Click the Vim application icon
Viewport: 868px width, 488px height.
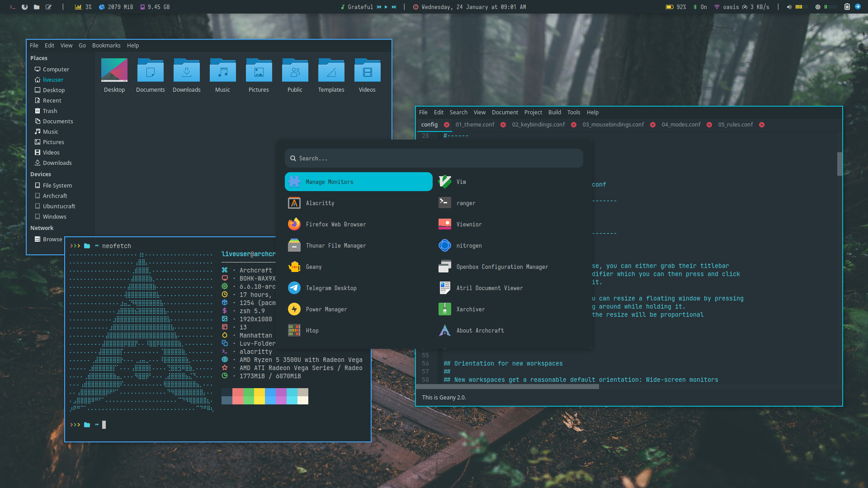click(445, 182)
